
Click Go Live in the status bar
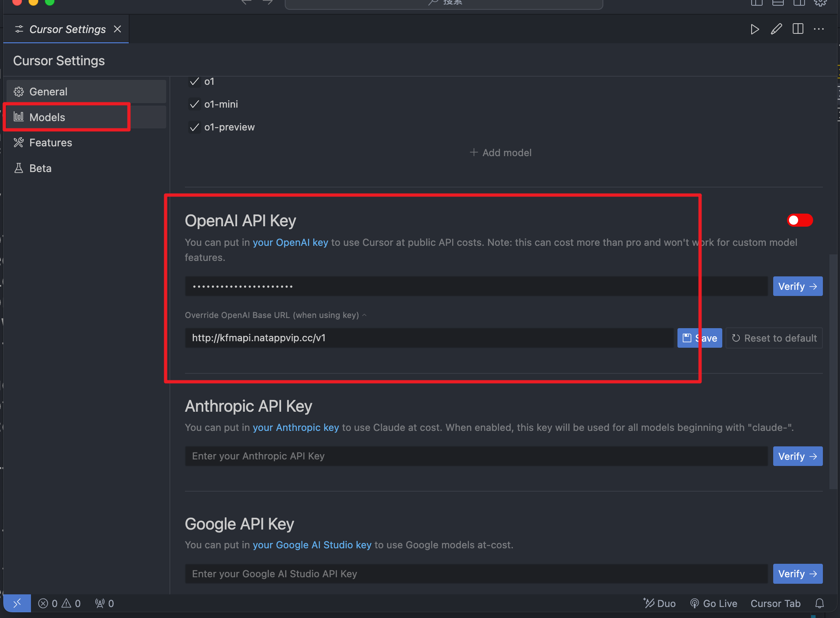[x=714, y=604]
